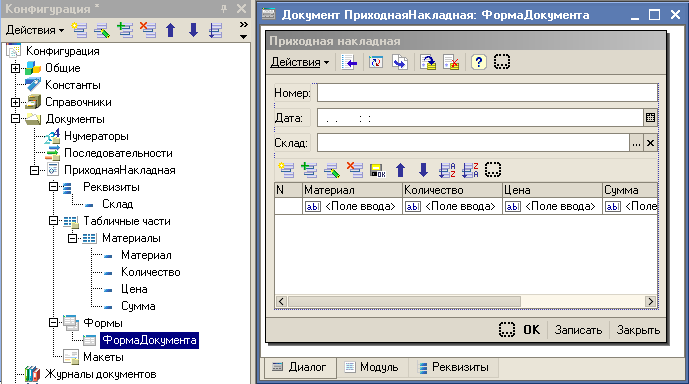Expand the toolbar overflow chevron in the Конфигурация panel
Image resolution: width=689 pixels, height=384 pixels.
243,25
